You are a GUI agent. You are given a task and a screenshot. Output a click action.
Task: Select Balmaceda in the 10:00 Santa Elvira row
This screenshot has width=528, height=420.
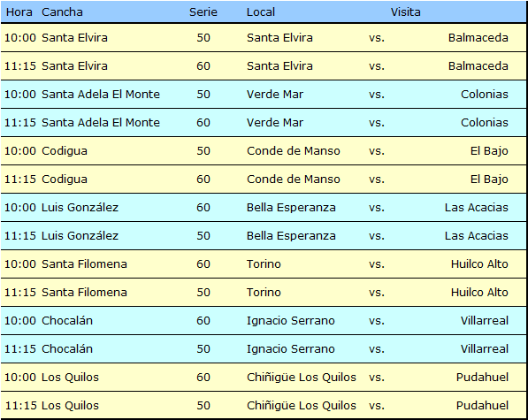click(478, 38)
